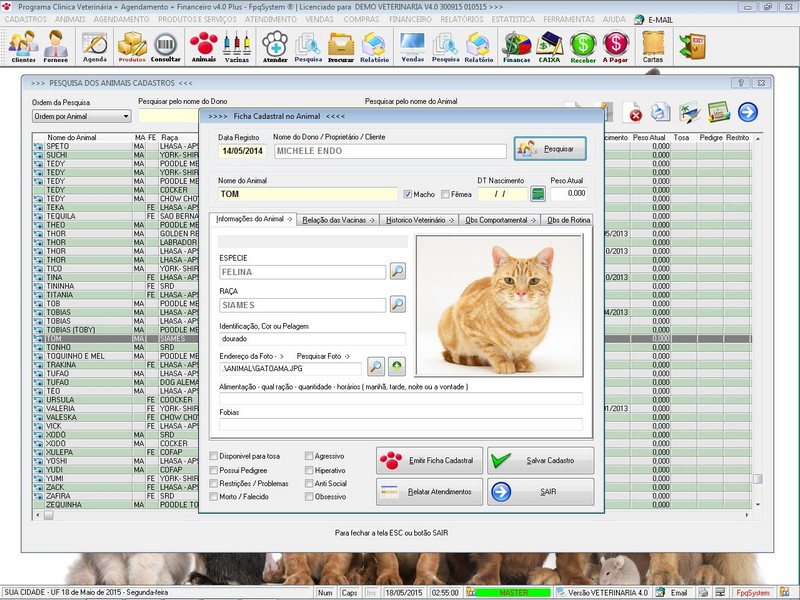Open the Produtos boxes icon
This screenshot has height=600, width=800.
pyautogui.click(x=132, y=46)
